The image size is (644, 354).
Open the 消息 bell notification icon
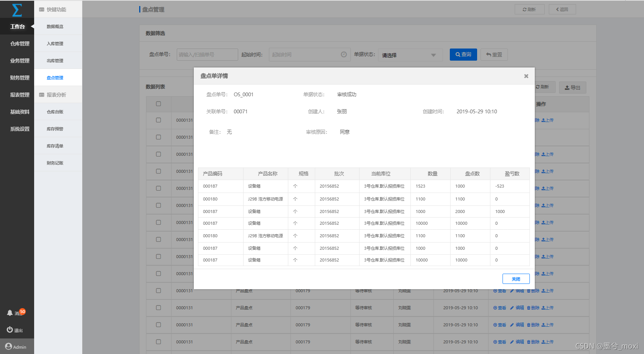pos(10,313)
